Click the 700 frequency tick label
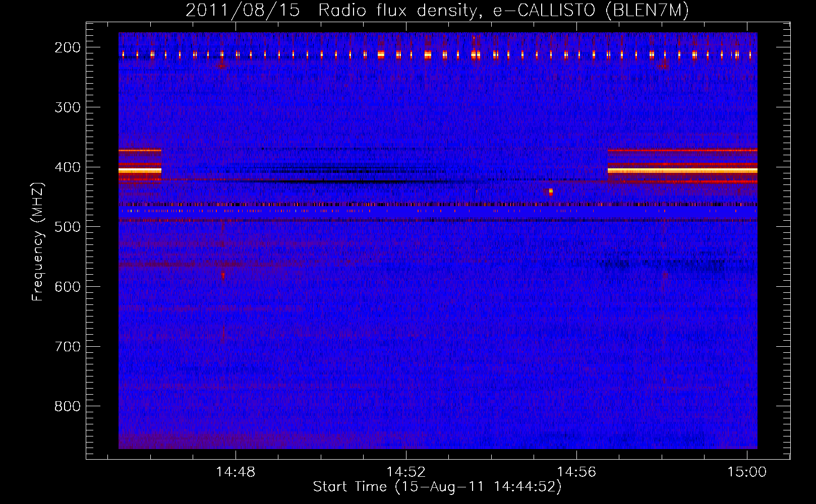Screen dimensions: 816x504 pos(68,347)
